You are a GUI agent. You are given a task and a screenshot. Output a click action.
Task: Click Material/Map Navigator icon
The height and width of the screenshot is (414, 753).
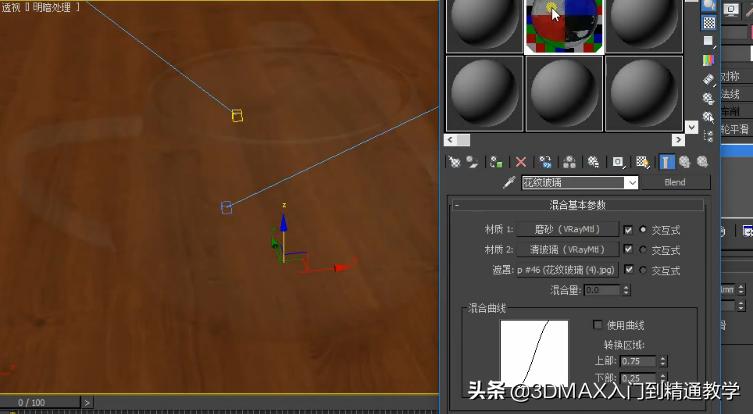[709, 136]
